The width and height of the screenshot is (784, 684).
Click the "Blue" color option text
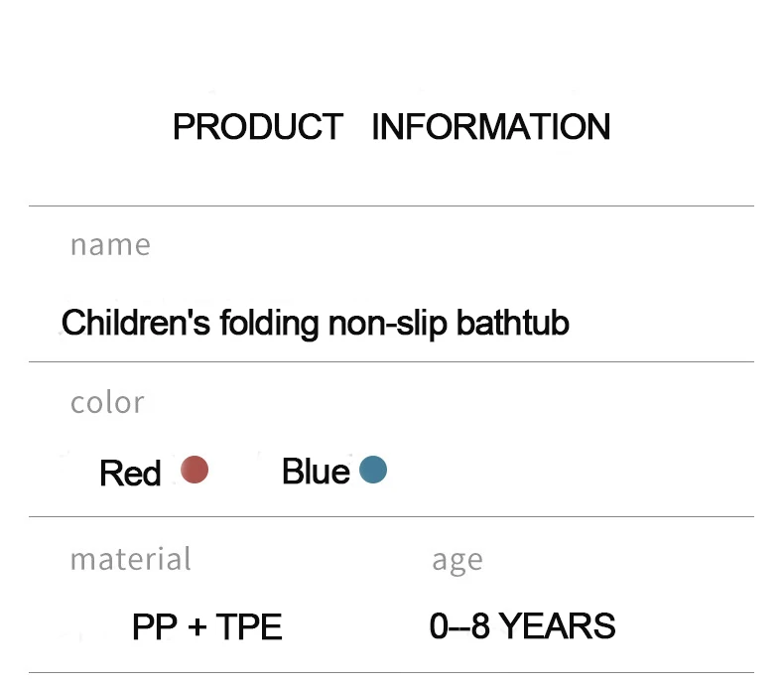pos(316,472)
